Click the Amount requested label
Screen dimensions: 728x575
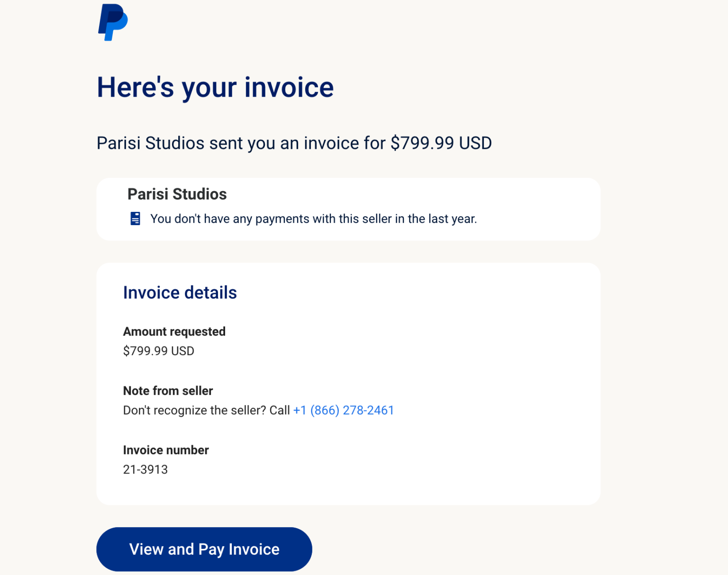pyautogui.click(x=174, y=331)
